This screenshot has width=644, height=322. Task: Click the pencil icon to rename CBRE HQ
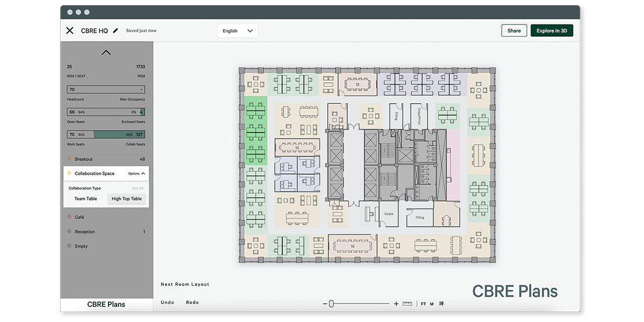coord(116,31)
